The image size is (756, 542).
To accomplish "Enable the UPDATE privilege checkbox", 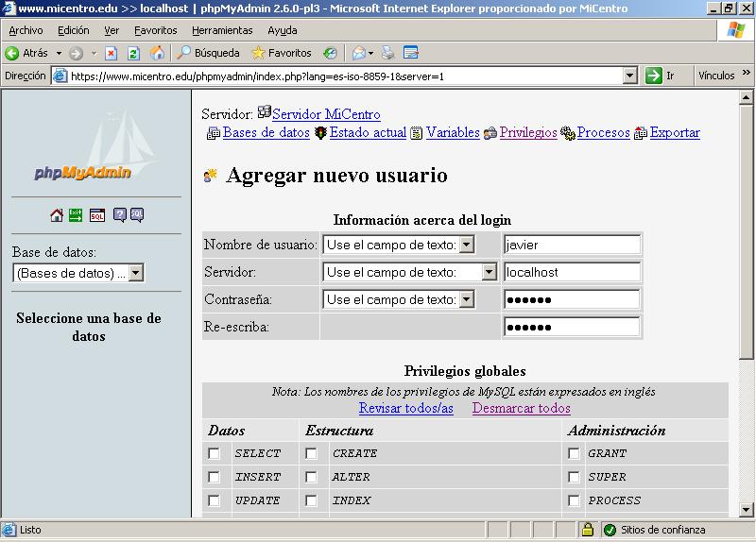I will click(x=214, y=500).
